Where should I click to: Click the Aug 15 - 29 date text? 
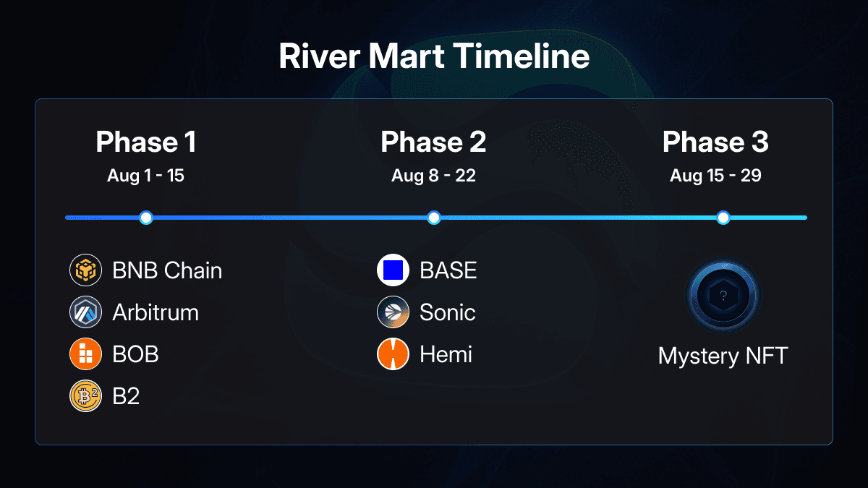click(x=715, y=176)
